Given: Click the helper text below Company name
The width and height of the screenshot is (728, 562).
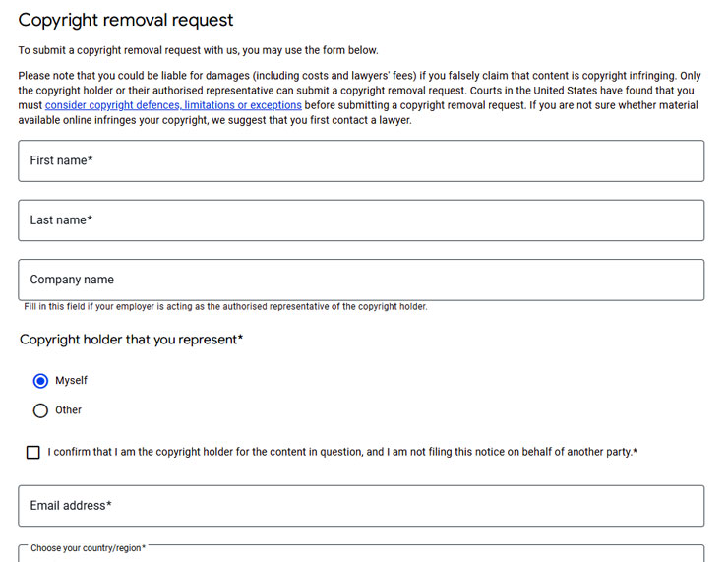Looking at the screenshot, I should tap(225, 306).
